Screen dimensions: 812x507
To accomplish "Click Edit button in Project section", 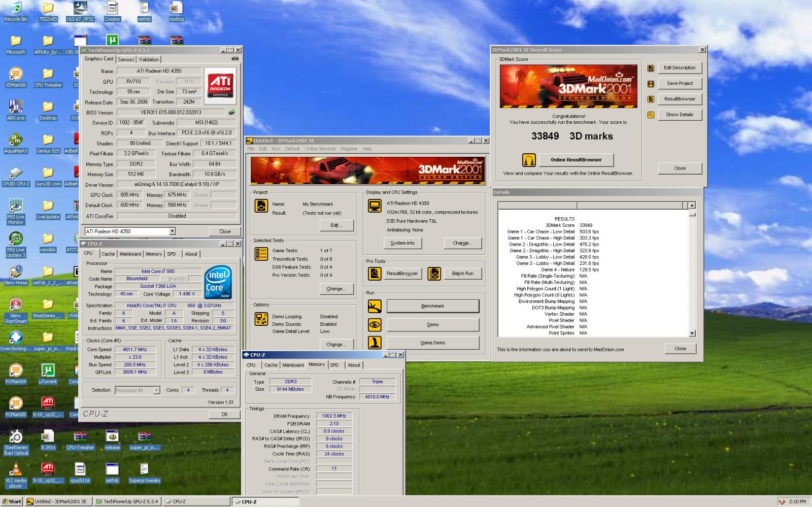I will (x=336, y=225).
